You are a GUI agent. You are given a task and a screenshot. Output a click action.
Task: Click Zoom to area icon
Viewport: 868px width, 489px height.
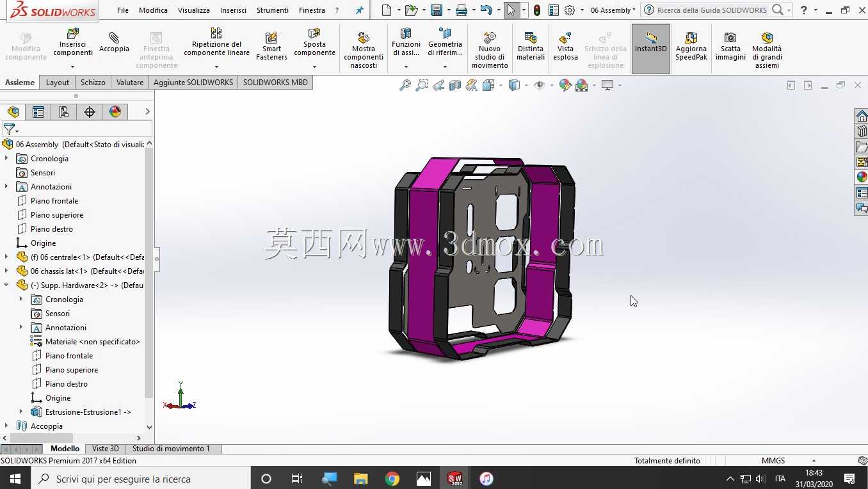(422, 85)
